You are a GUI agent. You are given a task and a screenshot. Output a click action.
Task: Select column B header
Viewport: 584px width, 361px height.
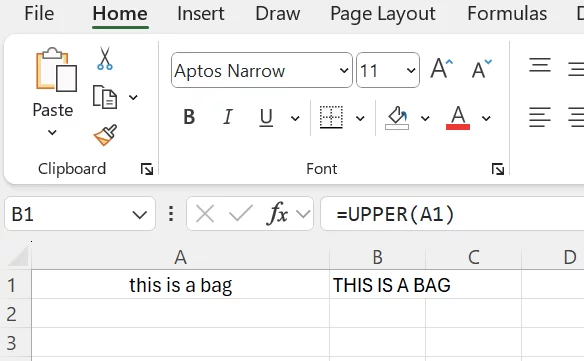377,257
